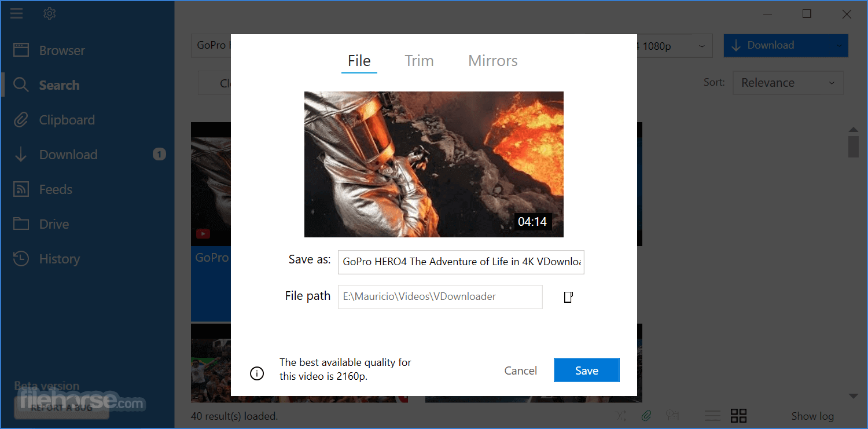Open the hamburger menu in the sidebar
Viewport: 868px width, 429px height.
coord(16,13)
